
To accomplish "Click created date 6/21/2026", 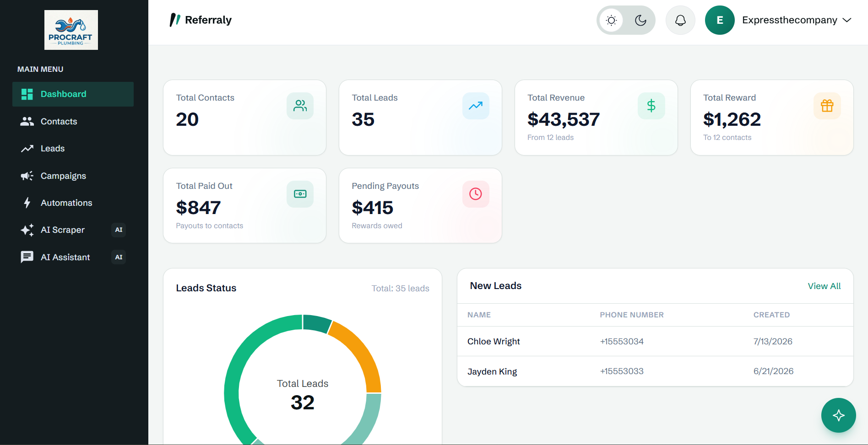I will (773, 371).
